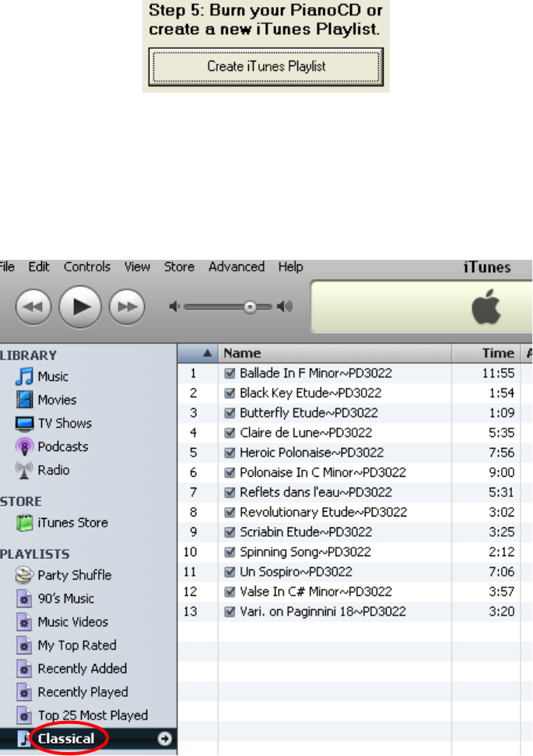Viewport: 533px width, 756px height.
Task: Click the max volume speaker icon
Action: [285, 306]
